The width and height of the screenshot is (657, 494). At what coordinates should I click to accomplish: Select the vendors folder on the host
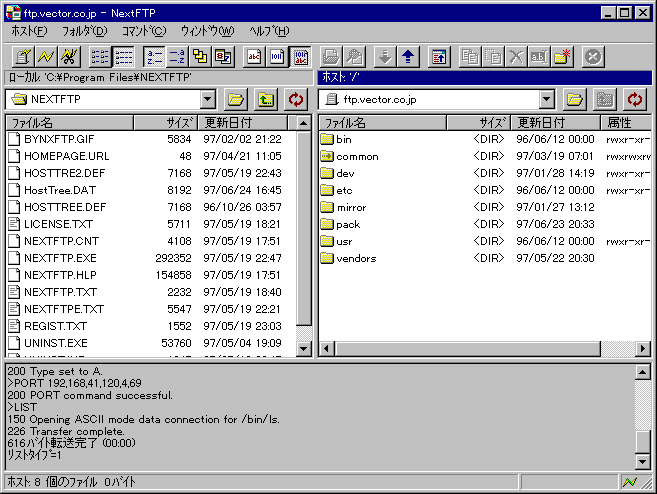[x=348, y=258]
